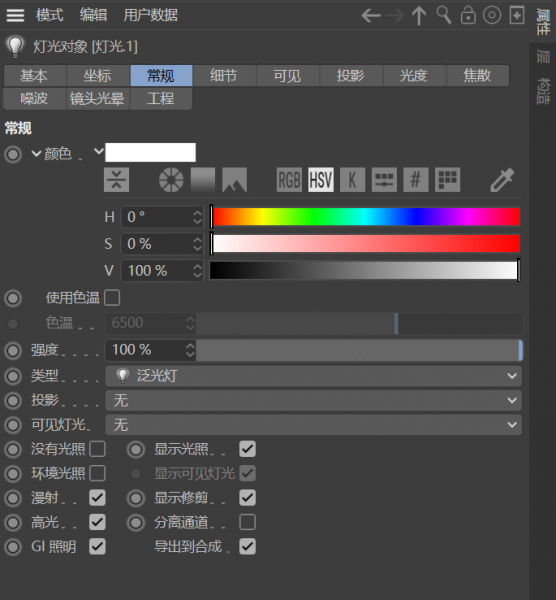Expand the 可见灯光 dropdown
The height and width of the screenshot is (600, 556).
pos(313,425)
